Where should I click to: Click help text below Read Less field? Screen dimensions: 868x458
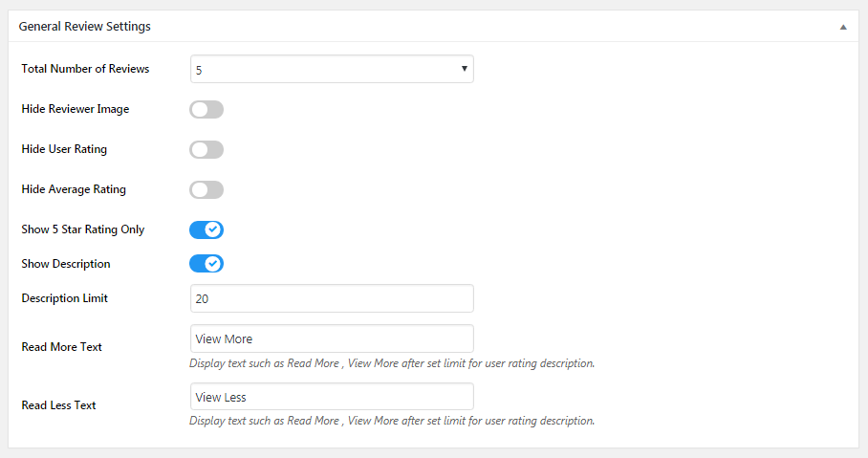392,421
